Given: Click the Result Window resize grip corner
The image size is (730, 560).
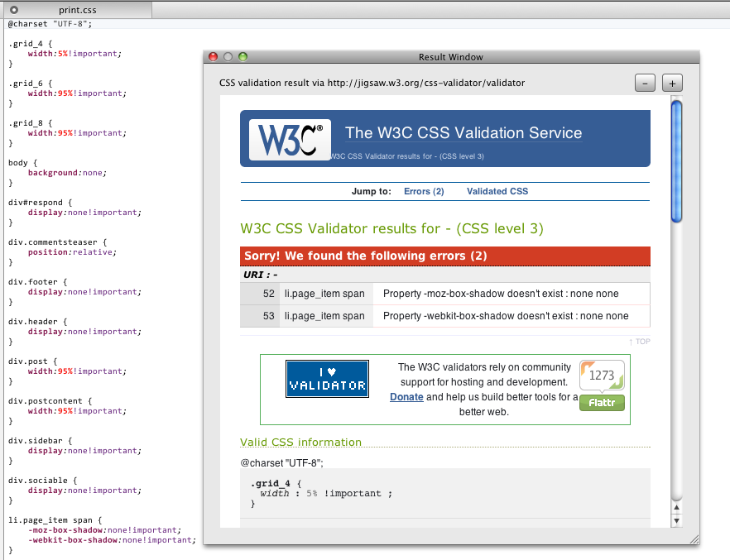Looking at the screenshot, I should point(694,539).
